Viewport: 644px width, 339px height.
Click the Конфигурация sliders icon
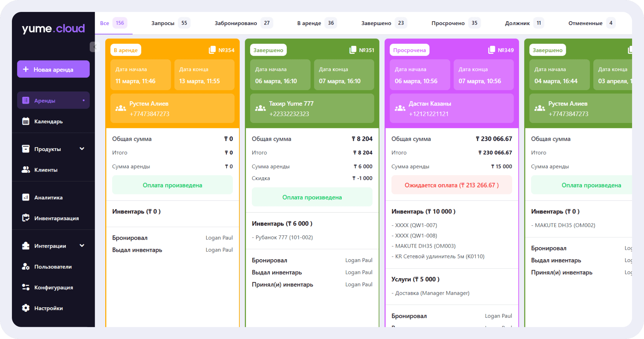click(x=26, y=287)
